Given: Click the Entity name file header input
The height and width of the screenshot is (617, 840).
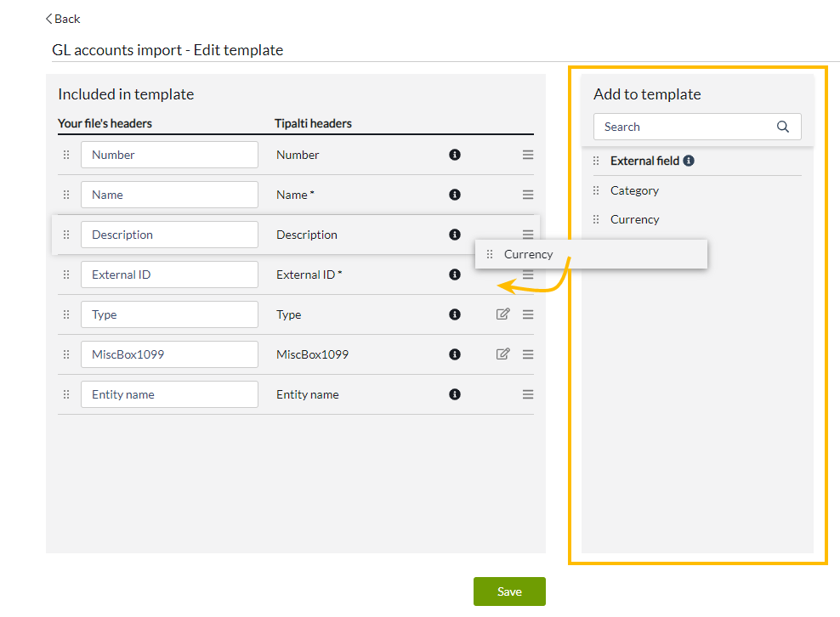Looking at the screenshot, I should [x=169, y=394].
